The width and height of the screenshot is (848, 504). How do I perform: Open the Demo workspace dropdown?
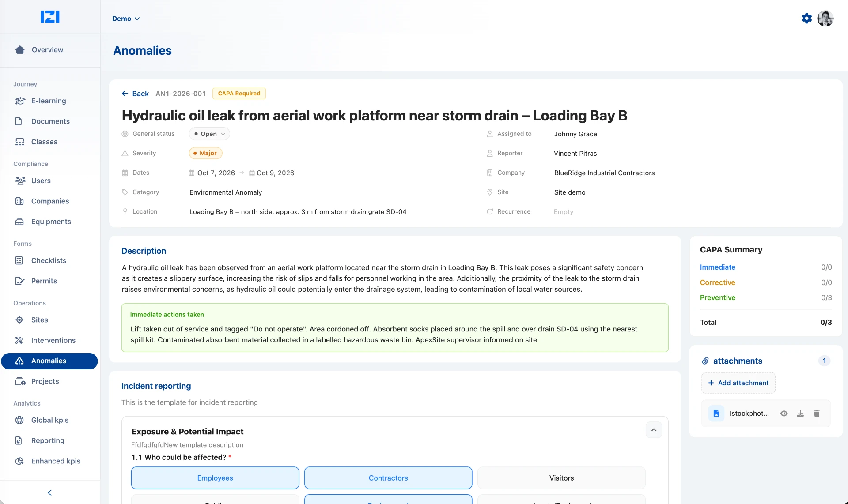(x=126, y=19)
